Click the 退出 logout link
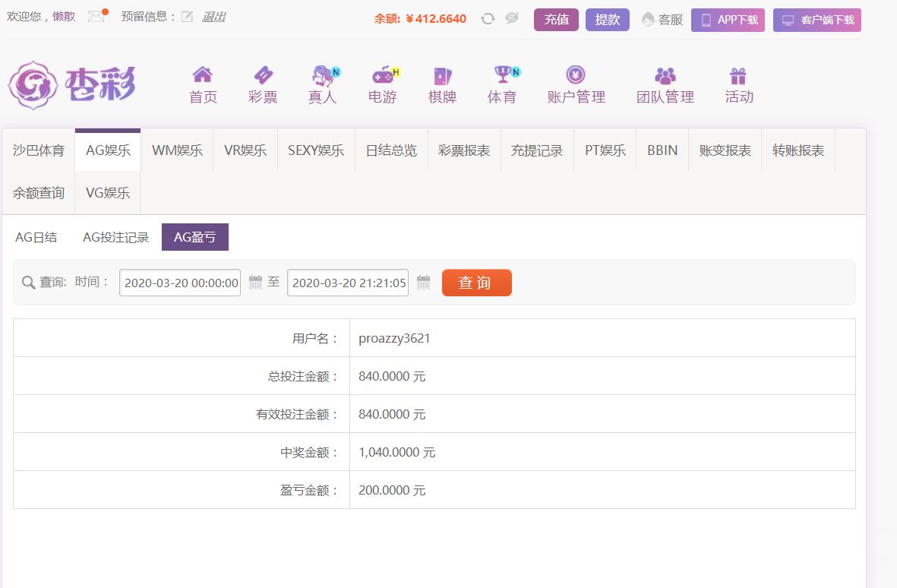 coord(213,17)
